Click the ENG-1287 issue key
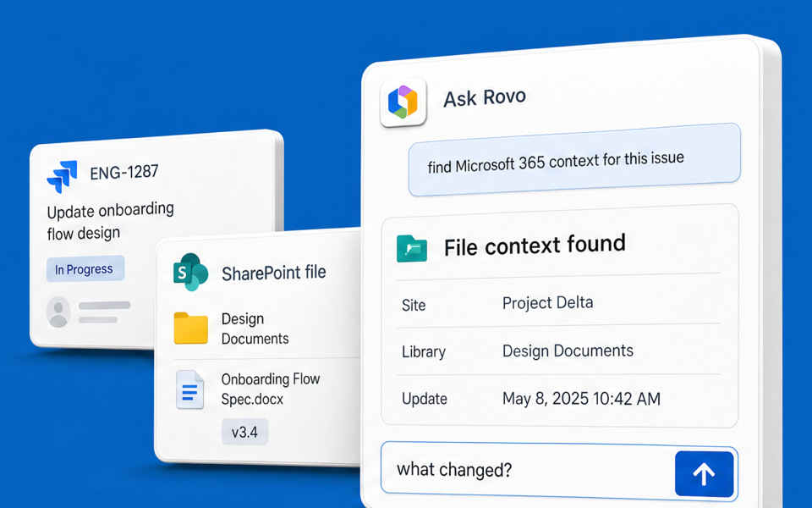Viewport: 812px width, 508px height. pyautogui.click(x=124, y=172)
